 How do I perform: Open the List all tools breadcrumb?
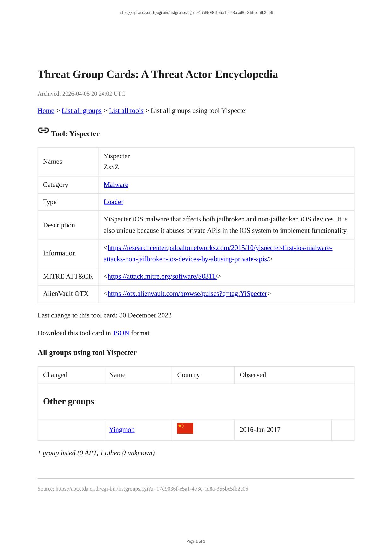126,111
